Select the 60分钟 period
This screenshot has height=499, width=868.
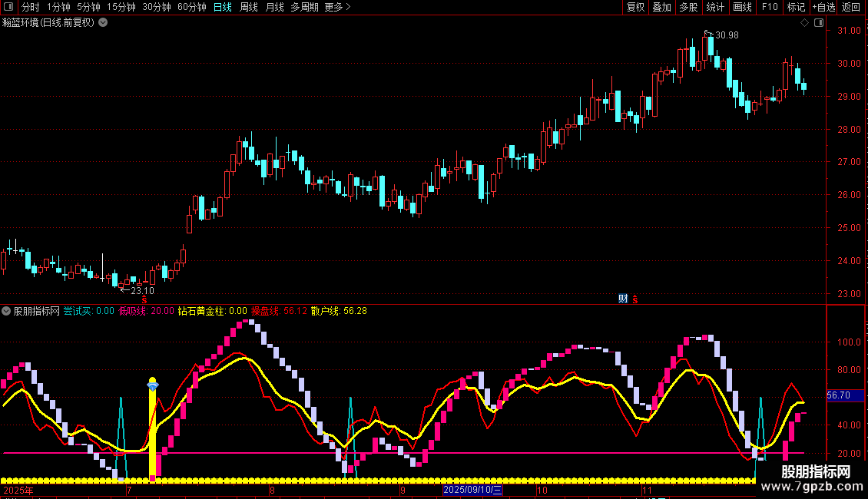pyautogui.click(x=192, y=7)
